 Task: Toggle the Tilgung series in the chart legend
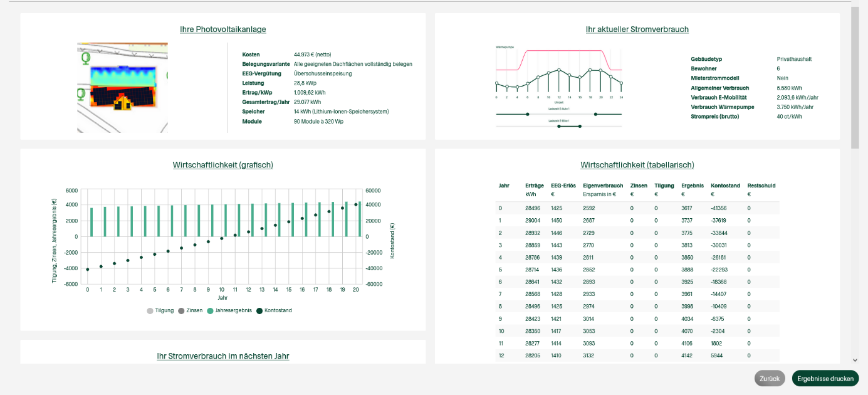(160, 310)
